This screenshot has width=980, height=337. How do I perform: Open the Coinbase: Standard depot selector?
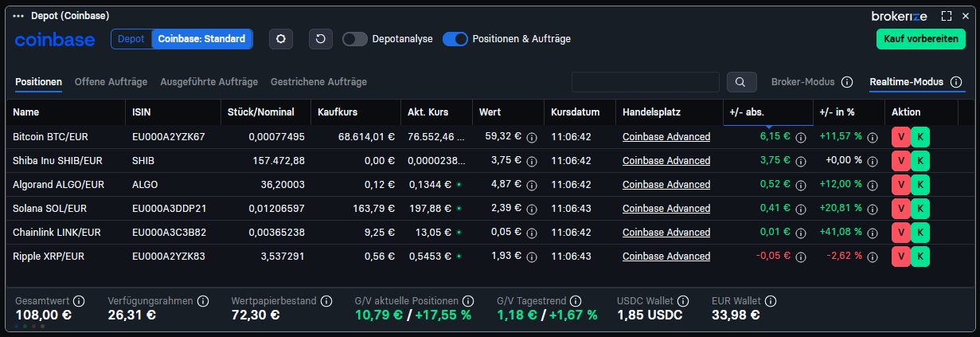(x=201, y=38)
